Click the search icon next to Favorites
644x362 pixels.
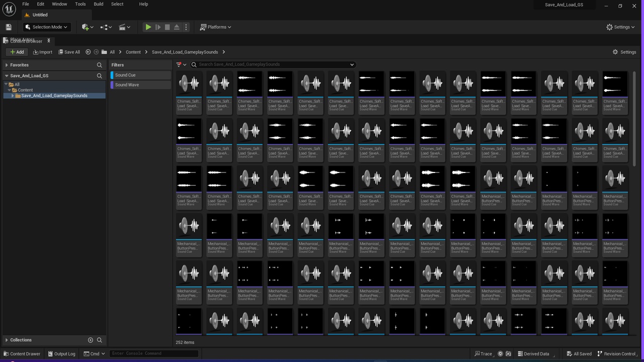[x=99, y=65]
